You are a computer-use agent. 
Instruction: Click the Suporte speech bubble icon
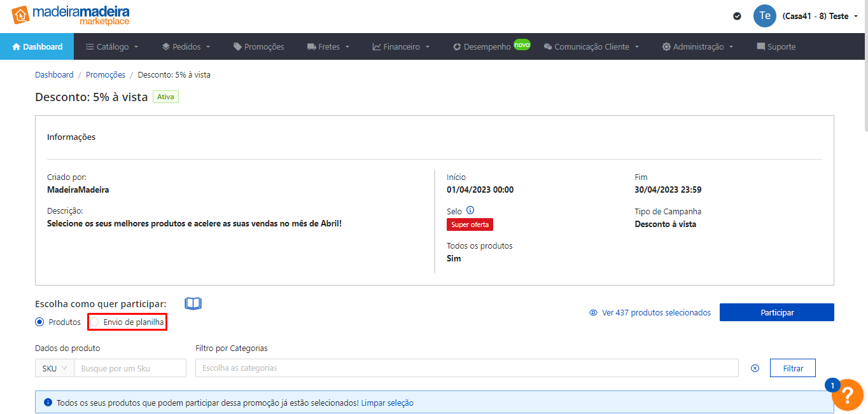[x=760, y=46]
